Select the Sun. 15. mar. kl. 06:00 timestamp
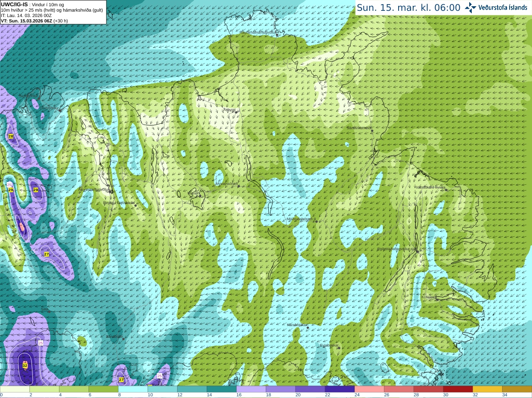The width and height of the screenshot is (532, 398). coord(409,7)
